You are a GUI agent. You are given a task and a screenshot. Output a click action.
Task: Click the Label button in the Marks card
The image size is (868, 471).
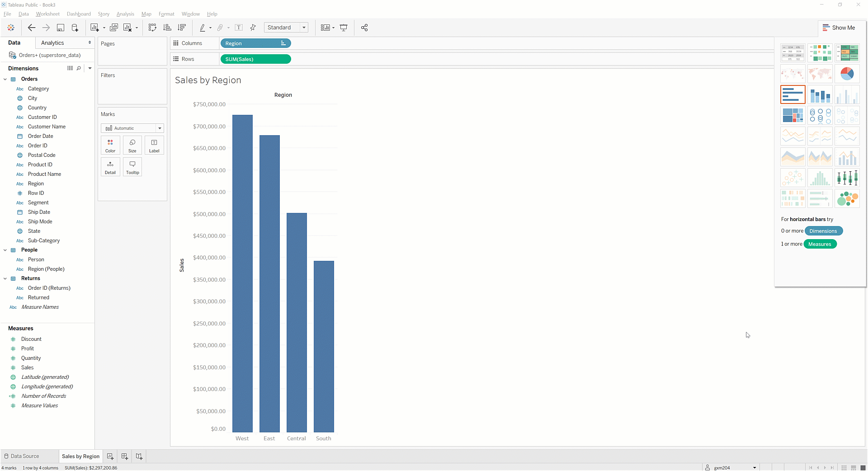pos(154,146)
